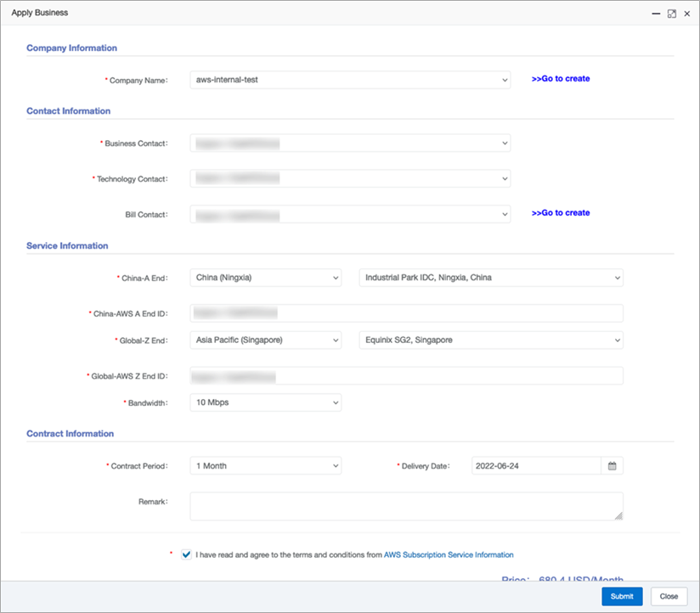This screenshot has height=613, width=700.
Task: Expand the Business Contact dropdown
Action: click(x=350, y=143)
